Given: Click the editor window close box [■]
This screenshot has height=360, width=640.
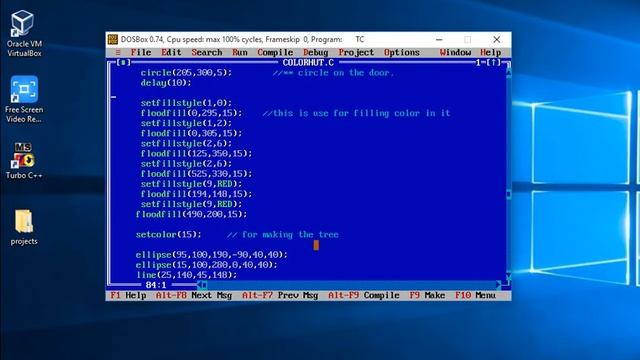Looking at the screenshot, I should pos(124,62).
